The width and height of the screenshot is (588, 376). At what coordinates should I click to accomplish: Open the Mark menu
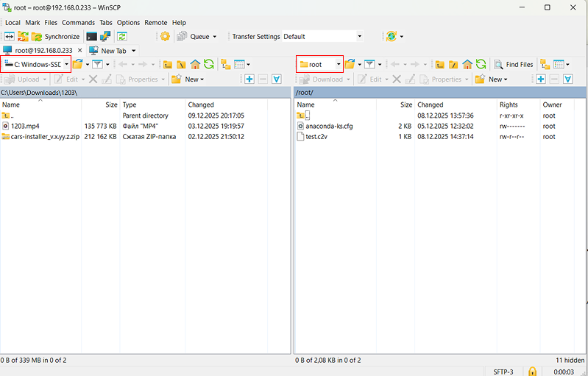[32, 23]
